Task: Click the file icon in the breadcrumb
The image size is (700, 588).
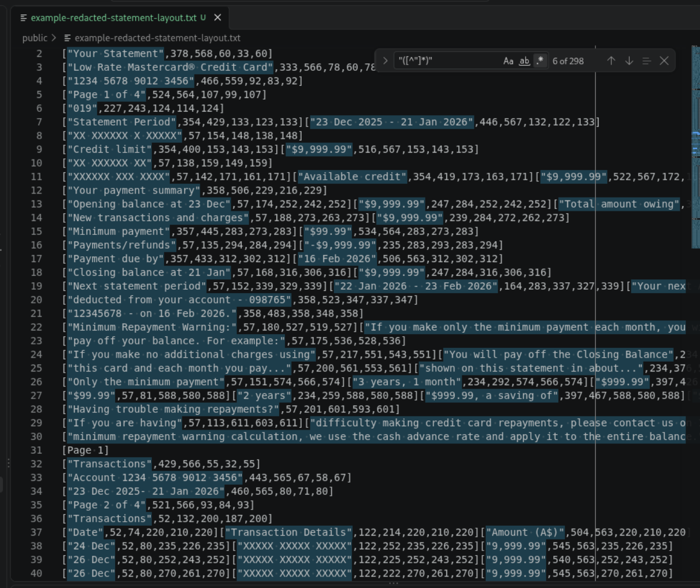Action: point(67,38)
